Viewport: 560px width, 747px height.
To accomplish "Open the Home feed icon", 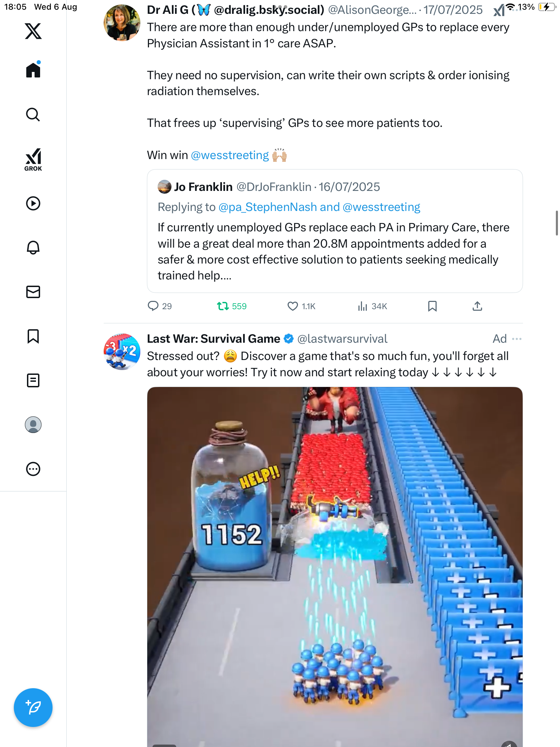I will 33,70.
